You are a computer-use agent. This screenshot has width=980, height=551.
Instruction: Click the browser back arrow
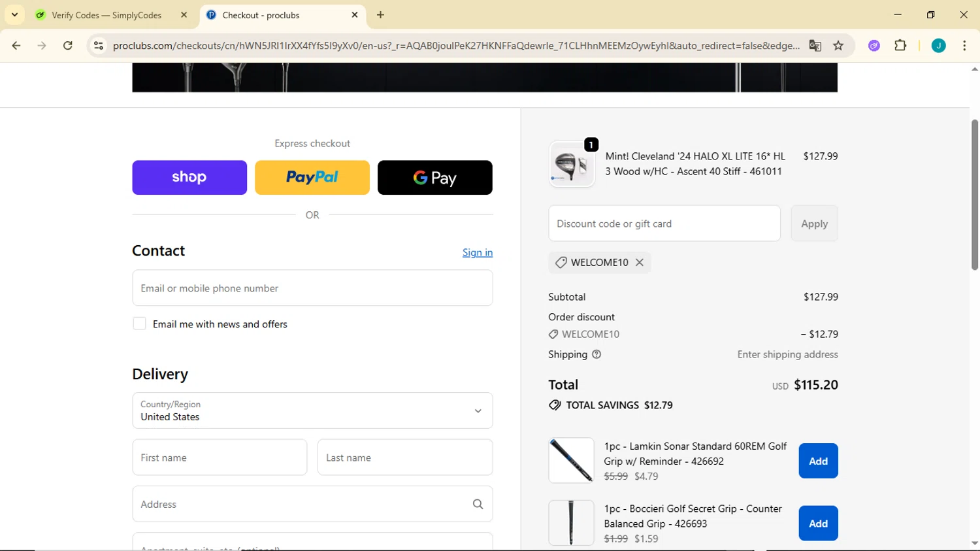[x=16, y=46]
